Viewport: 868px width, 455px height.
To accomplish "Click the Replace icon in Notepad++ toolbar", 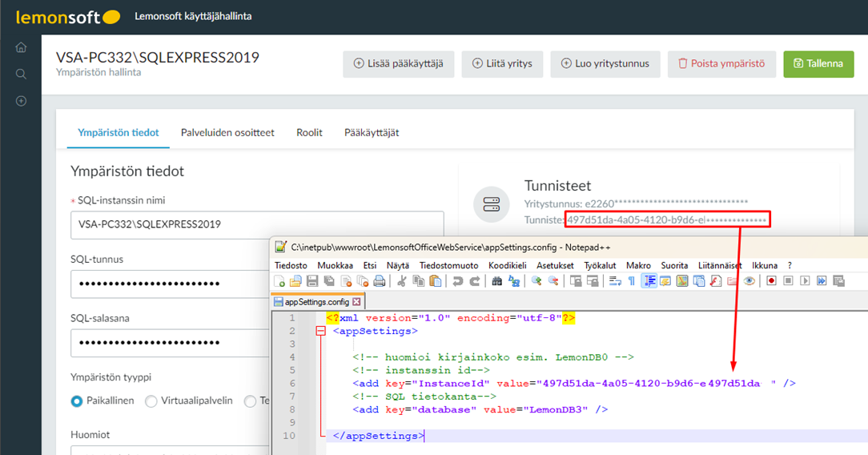I will pos(514,281).
